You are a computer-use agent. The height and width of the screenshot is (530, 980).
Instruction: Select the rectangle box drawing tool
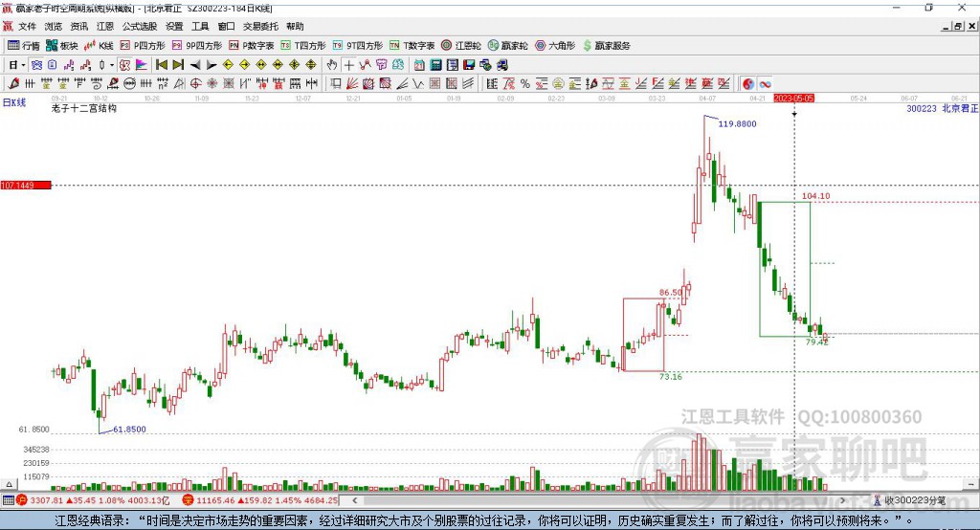click(x=336, y=84)
